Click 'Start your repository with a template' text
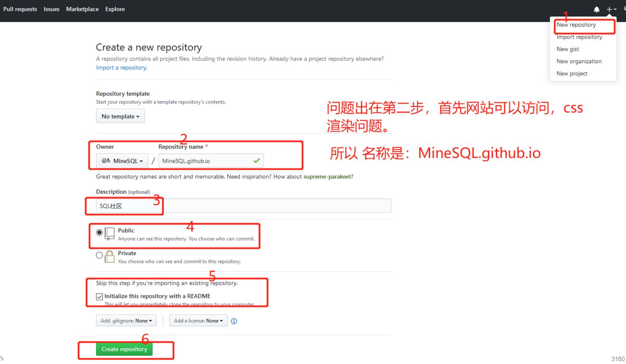 [x=161, y=102]
